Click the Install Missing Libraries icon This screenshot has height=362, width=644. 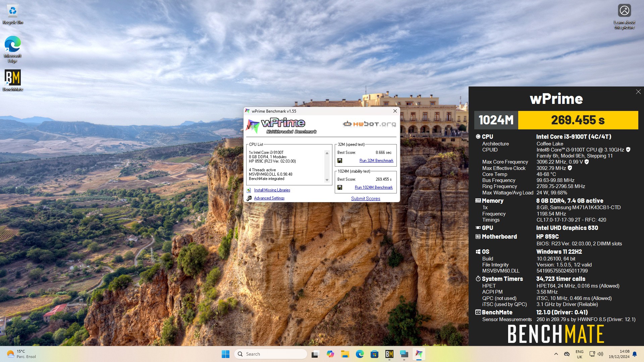click(249, 190)
